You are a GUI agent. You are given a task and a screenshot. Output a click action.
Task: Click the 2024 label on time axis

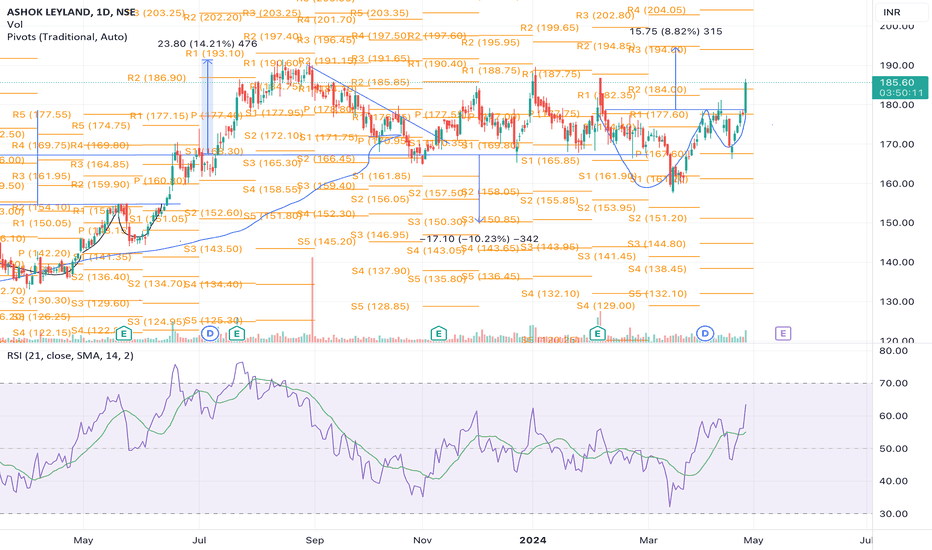pyautogui.click(x=533, y=540)
